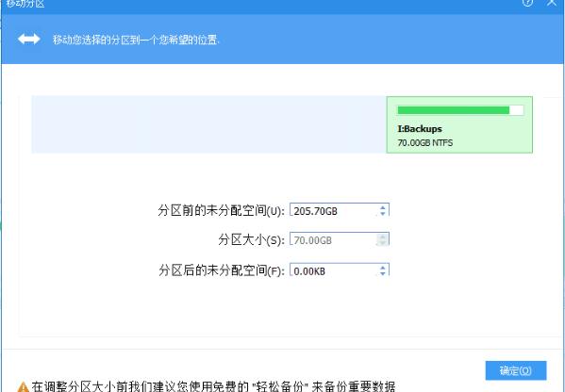565x392 pixels.
Task: Click the green usage bar of I:Backups
Action: (x=460, y=110)
